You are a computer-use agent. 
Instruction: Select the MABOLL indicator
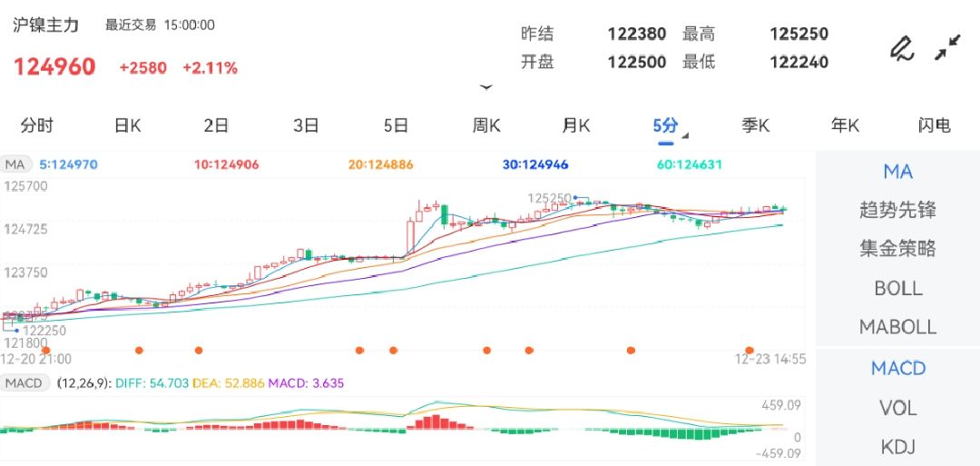pos(897,326)
